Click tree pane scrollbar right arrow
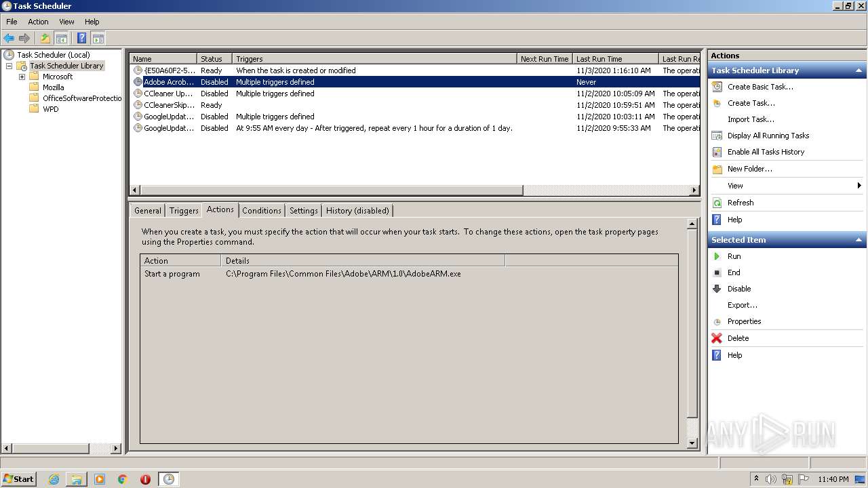Viewport: 868px width, 488px height. tap(116, 448)
